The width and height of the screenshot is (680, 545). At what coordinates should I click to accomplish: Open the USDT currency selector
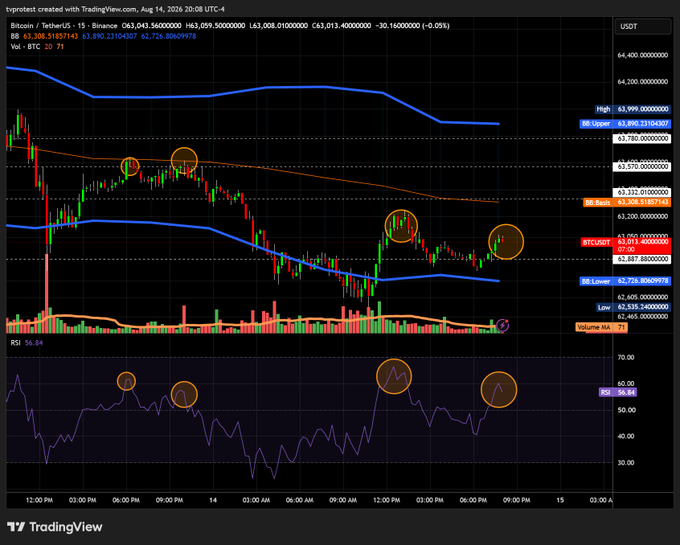pyautogui.click(x=643, y=26)
